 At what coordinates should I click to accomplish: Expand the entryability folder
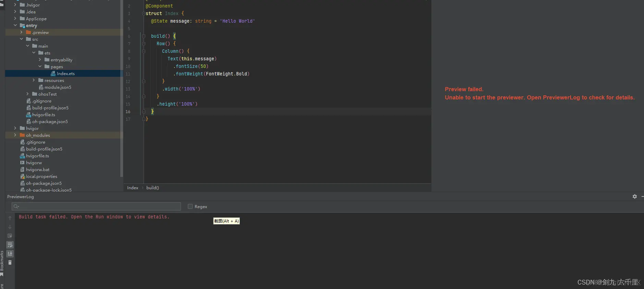coord(40,60)
